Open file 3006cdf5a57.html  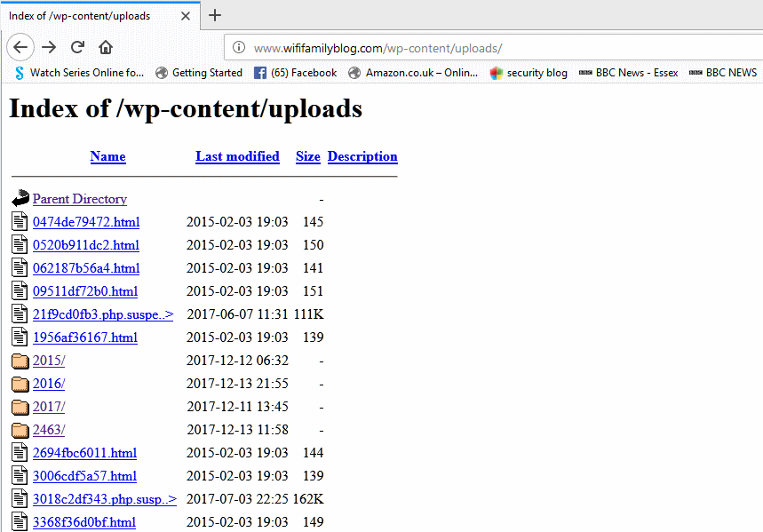click(84, 476)
